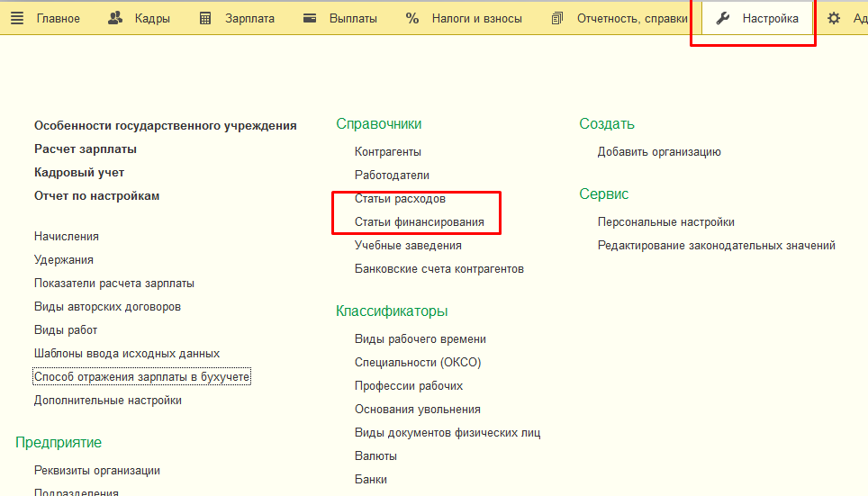Viewport: 868px width, 496px height.
Task: Open Особенности государственного учреждения settings
Action: [165, 126]
